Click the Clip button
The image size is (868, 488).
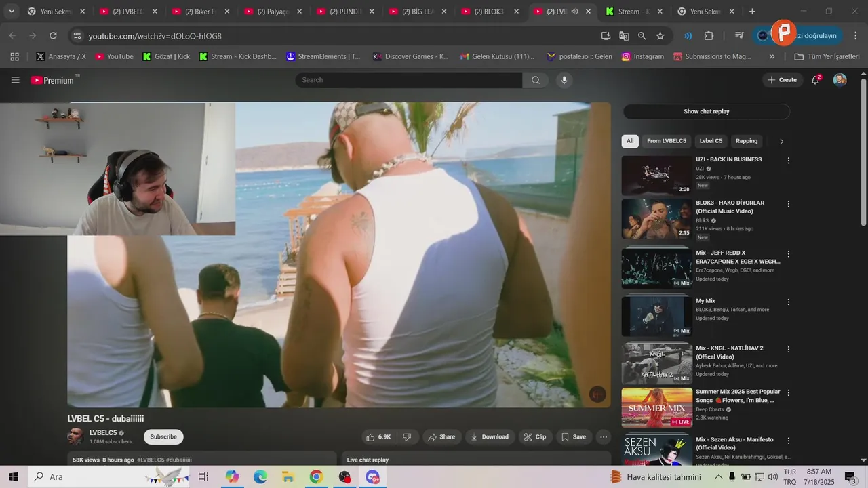tap(535, 437)
